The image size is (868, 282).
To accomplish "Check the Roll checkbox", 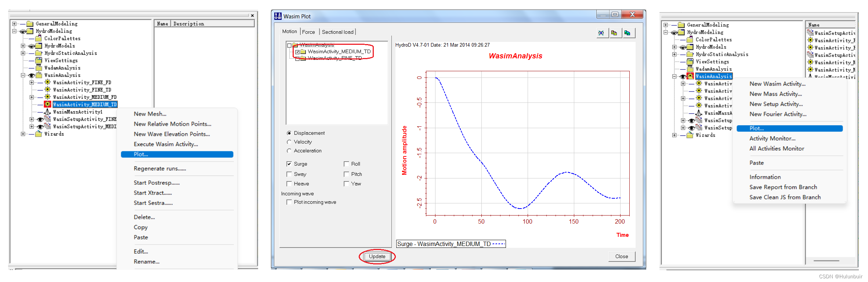I will tap(346, 164).
